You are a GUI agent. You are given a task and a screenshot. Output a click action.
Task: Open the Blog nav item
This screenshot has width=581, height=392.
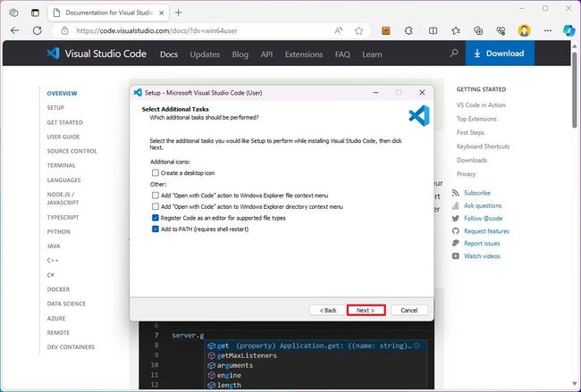click(x=240, y=54)
